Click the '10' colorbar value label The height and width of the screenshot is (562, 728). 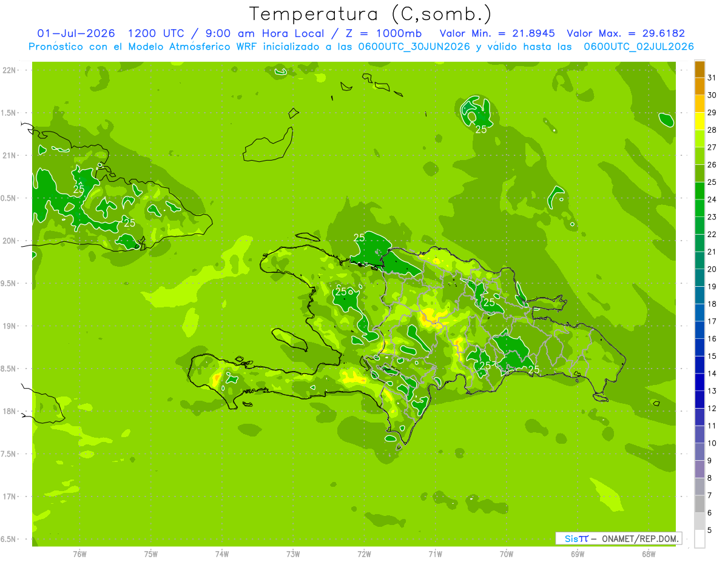(x=712, y=443)
